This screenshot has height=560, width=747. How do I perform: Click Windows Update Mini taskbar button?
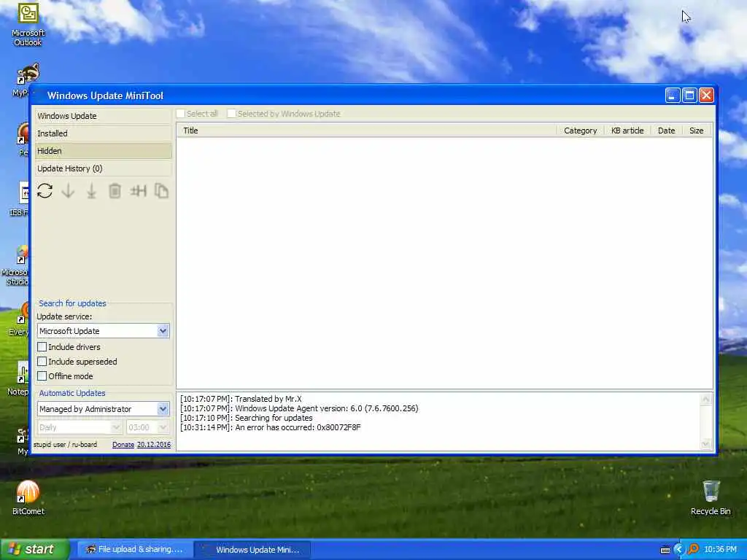pyautogui.click(x=252, y=550)
